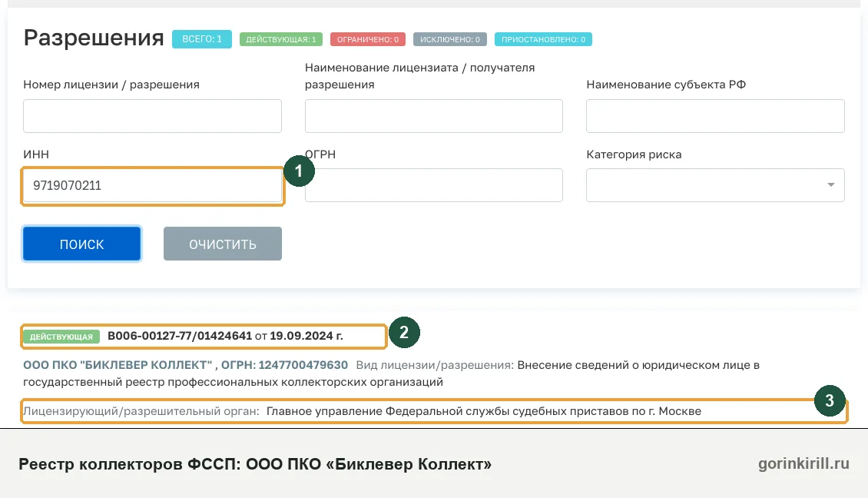
Task: Focus the Наименование лицензиата input field
Action: (433, 116)
